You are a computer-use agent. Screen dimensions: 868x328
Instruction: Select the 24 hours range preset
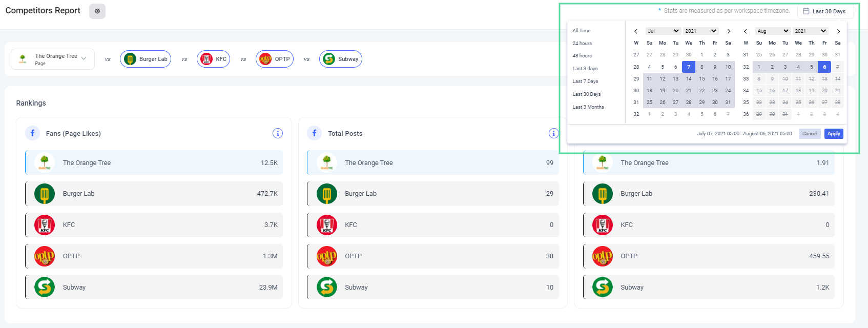pos(582,44)
